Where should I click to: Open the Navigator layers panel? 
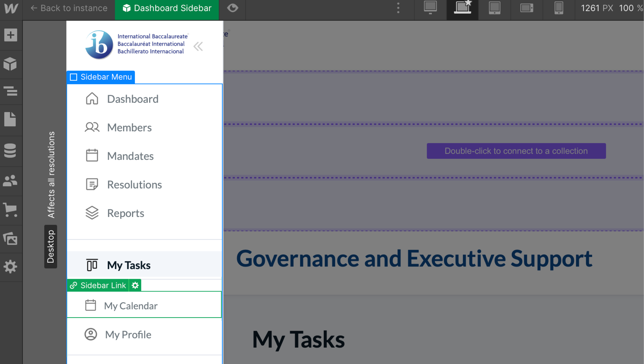[x=11, y=91]
